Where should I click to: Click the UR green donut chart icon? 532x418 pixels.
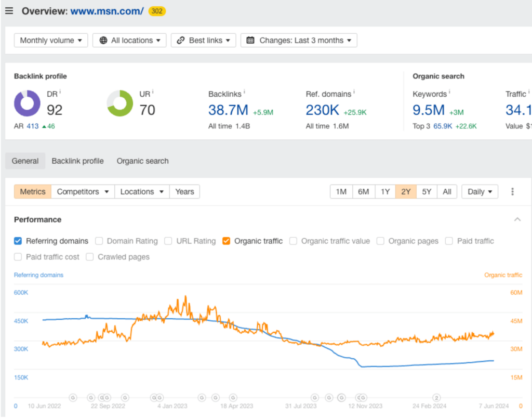(120, 103)
